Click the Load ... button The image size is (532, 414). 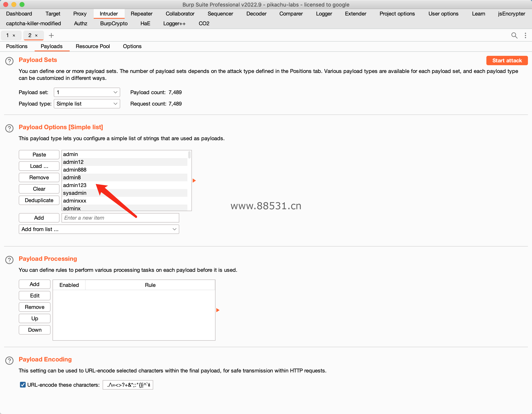(x=39, y=166)
